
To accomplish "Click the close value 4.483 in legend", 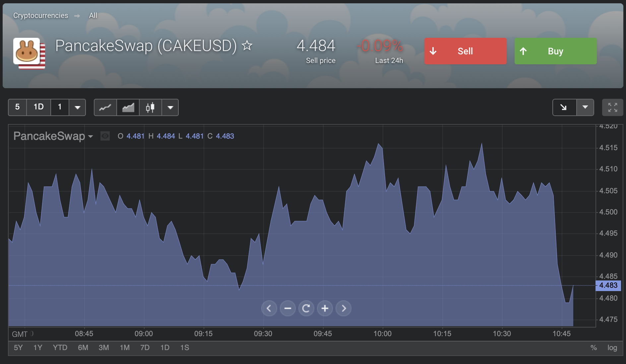I will coord(225,136).
